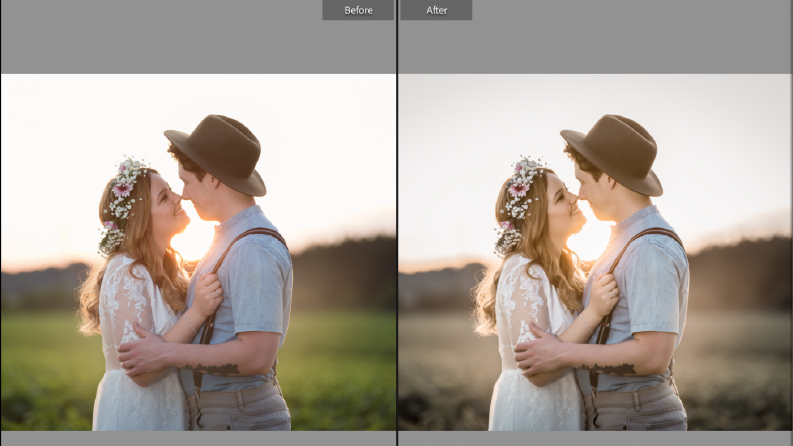Select the Before photo preview

pyautogui.click(x=198, y=252)
